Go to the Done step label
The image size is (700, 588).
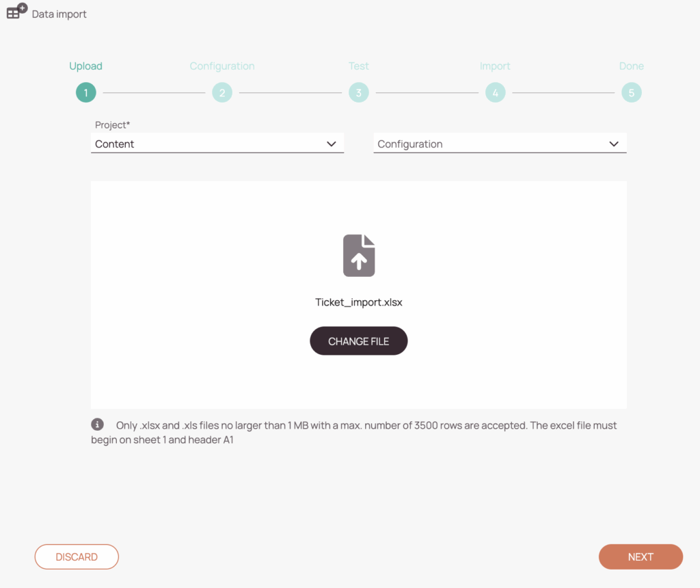click(631, 66)
